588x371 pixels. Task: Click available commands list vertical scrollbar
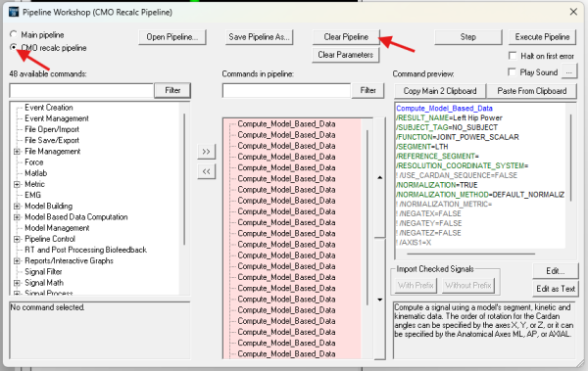click(x=184, y=180)
